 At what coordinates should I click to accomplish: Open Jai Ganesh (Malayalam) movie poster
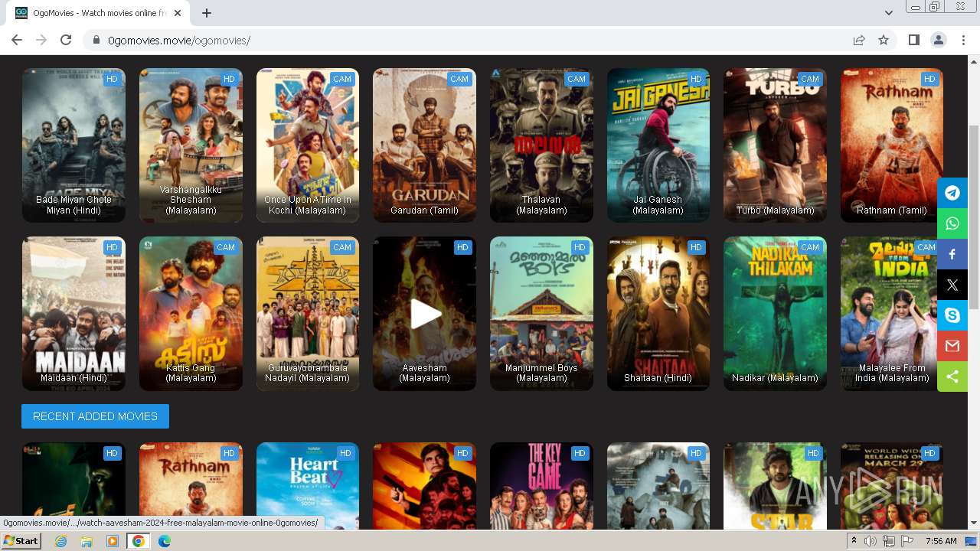coord(658,145)
